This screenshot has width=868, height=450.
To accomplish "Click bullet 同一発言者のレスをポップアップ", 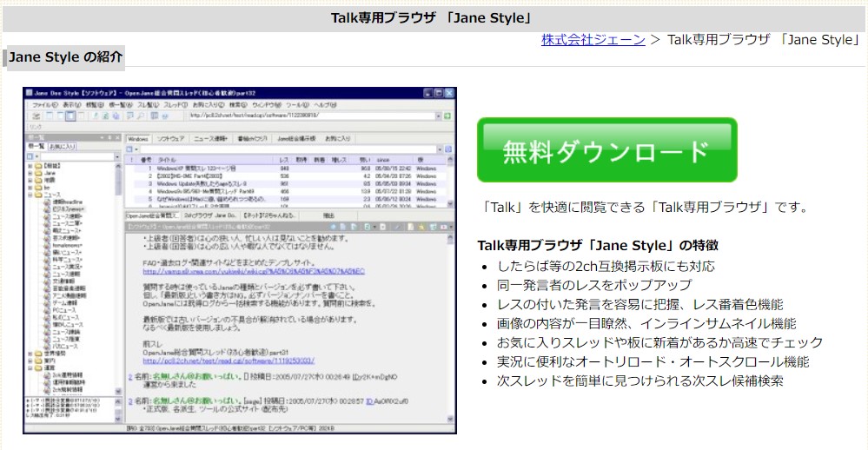I will coord(594,285).
